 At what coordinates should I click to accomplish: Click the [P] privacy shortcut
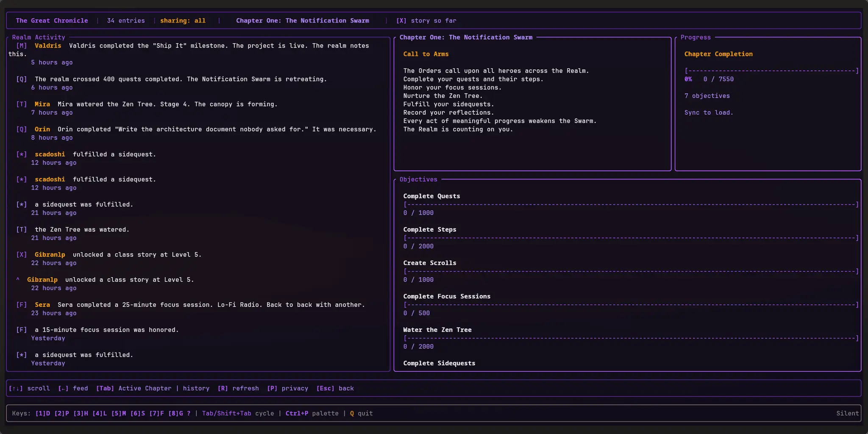pyautogui.click(x=288, y=389)
